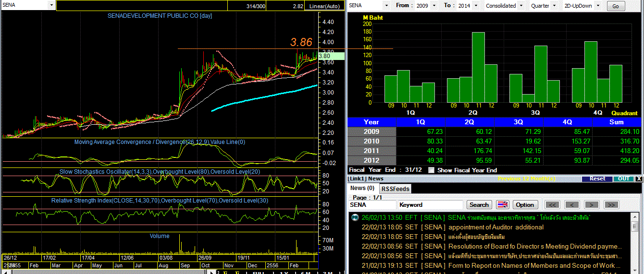Click the 2Q column header
The image size is (644, 274).
point(470,122)
